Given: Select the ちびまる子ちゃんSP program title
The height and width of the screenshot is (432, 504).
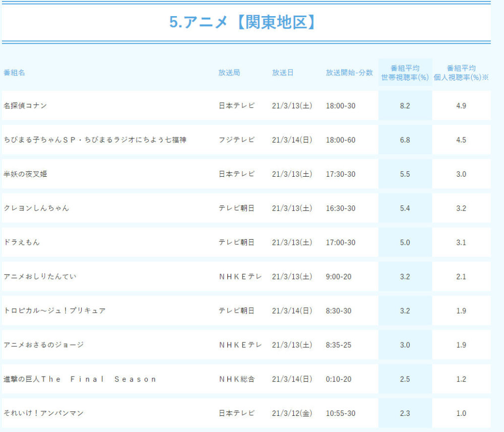Looking at the screenshot, I should coord(95,139).
